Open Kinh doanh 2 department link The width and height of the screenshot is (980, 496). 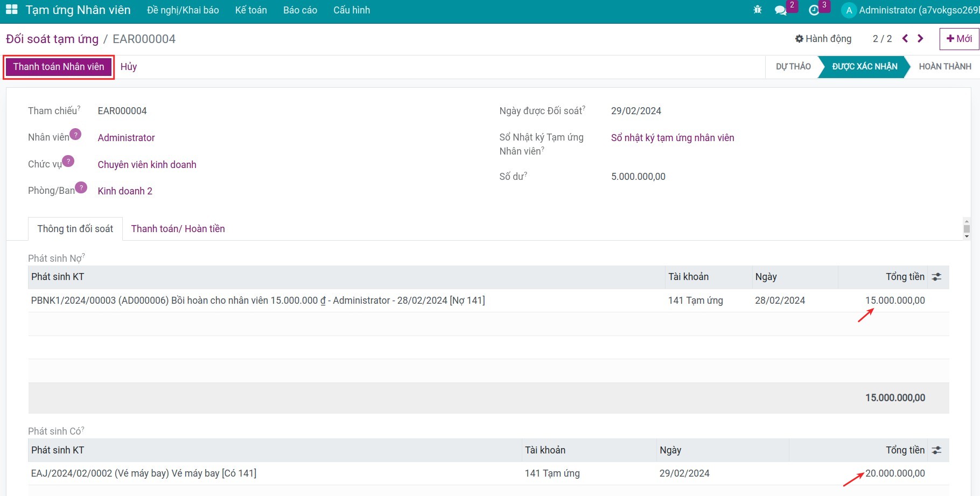[x=125, y=191]
